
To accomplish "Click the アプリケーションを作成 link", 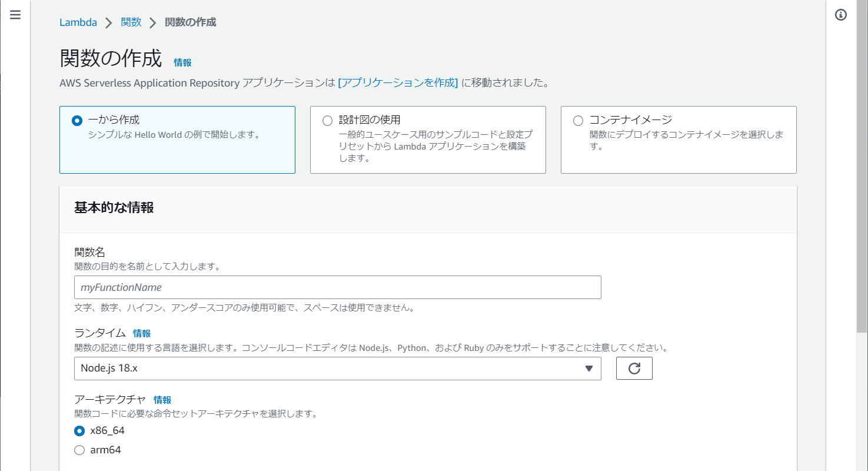I will pos(398,83).
